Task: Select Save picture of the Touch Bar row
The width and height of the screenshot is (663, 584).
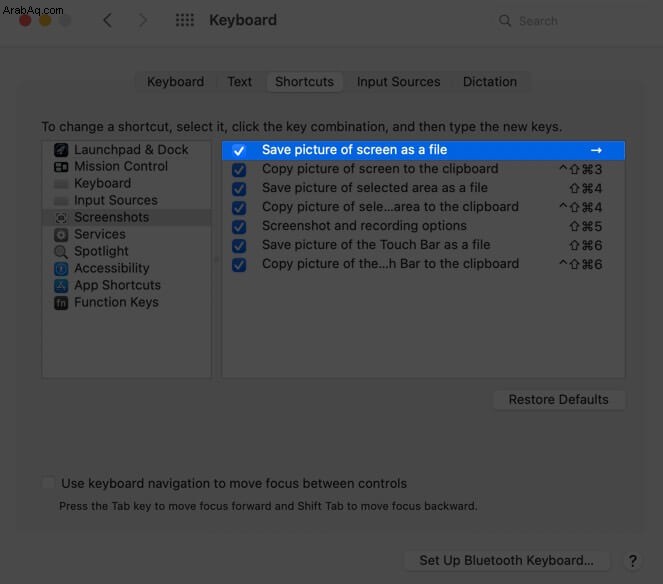Action: 423,245
